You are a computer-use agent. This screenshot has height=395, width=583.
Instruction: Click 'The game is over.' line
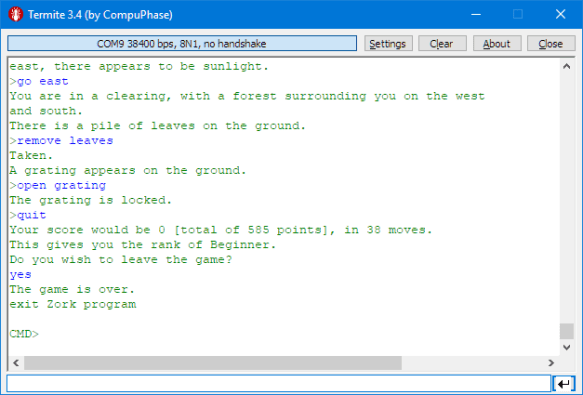click(x=72, y=289)
